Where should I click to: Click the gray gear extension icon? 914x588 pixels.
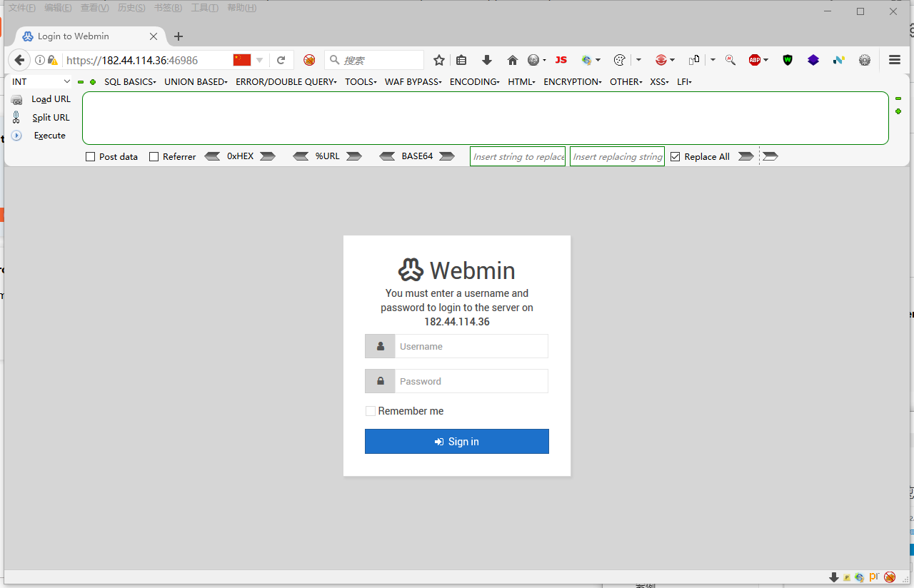[x=865, y=60]
